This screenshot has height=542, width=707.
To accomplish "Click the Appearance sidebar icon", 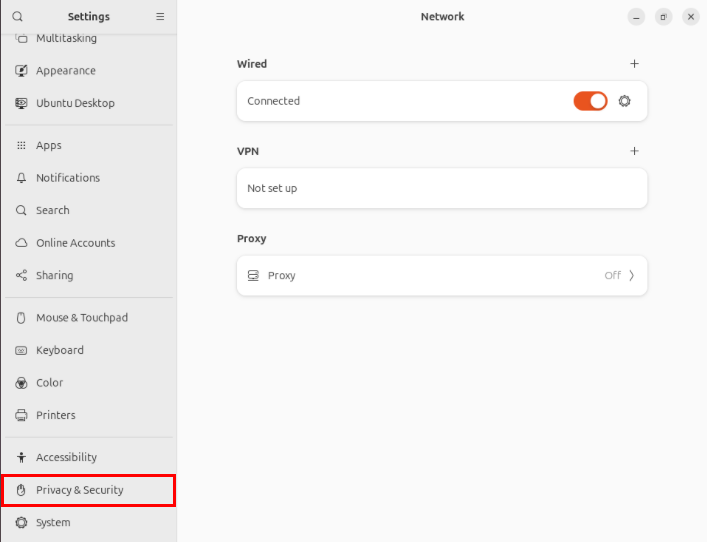I will (x=21, y=71).
